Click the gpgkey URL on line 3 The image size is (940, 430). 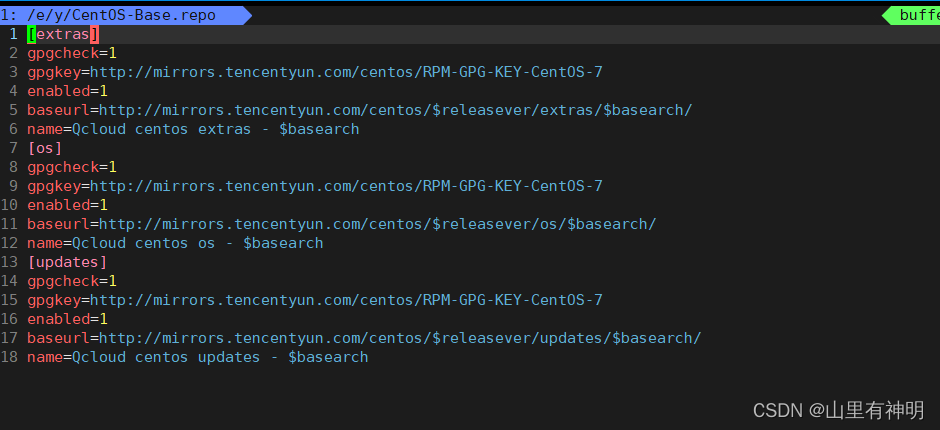coord(346,73)
